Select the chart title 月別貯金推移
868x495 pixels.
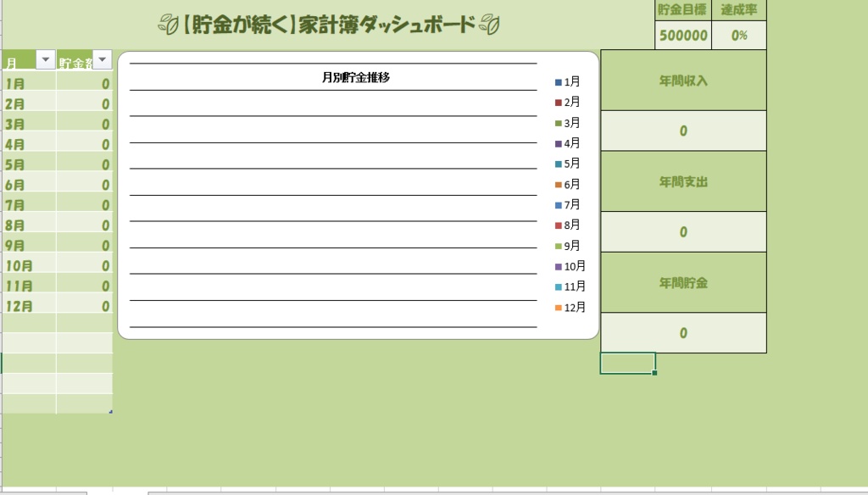click(x=356, y=77)
